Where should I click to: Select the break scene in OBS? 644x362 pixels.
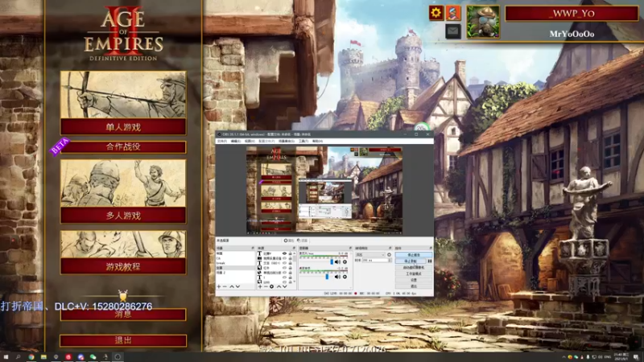[x=221, y=263]
